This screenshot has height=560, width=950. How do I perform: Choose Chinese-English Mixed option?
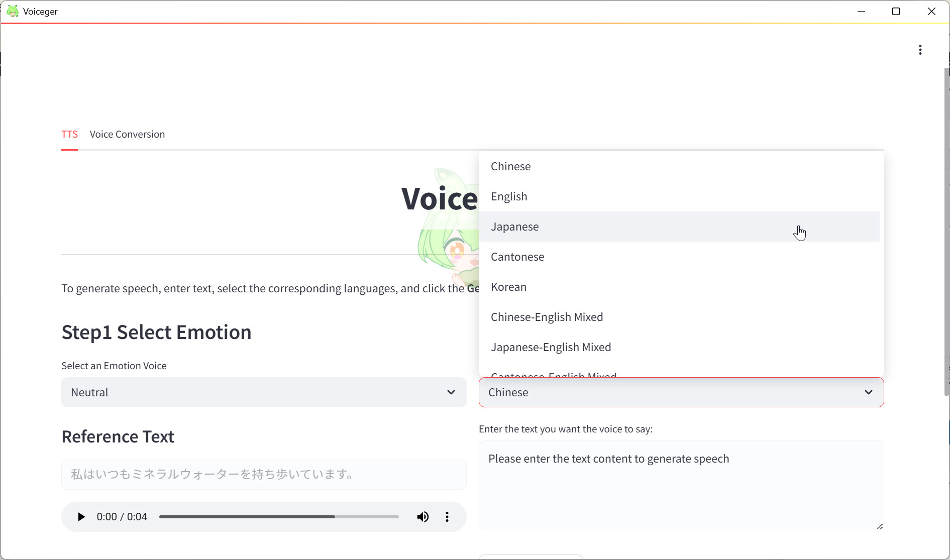click(547, 317)
